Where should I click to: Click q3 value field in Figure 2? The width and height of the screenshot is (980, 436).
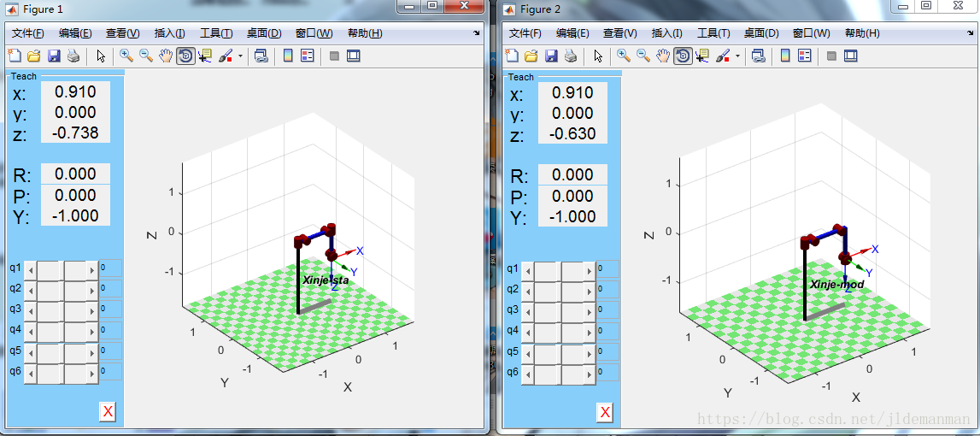(x=608, y=309)
